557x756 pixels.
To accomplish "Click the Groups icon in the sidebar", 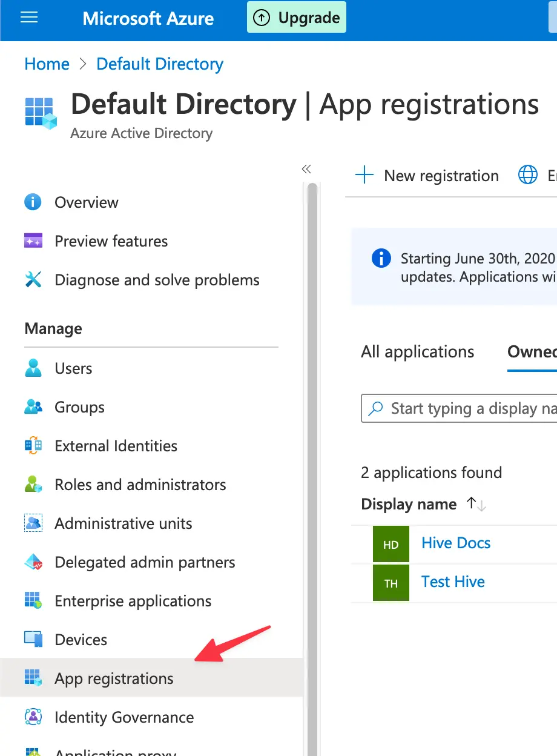I will 33,407.
